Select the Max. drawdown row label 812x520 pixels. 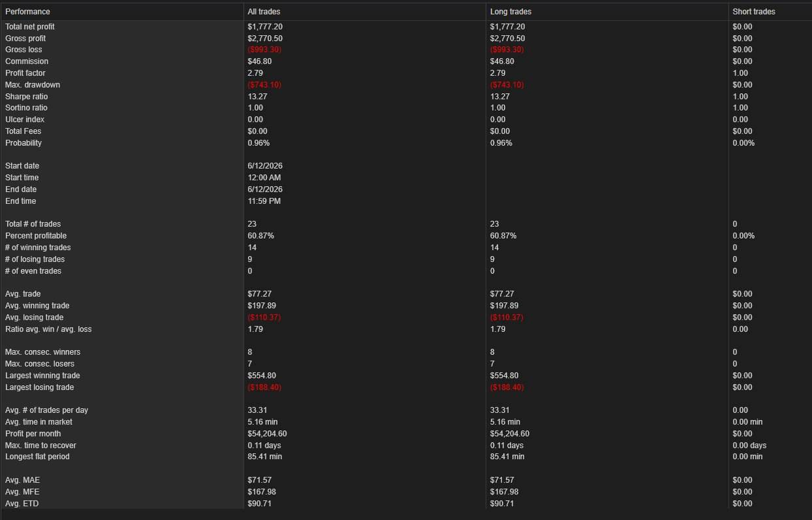pyautogui.click(x=33, y=85)
